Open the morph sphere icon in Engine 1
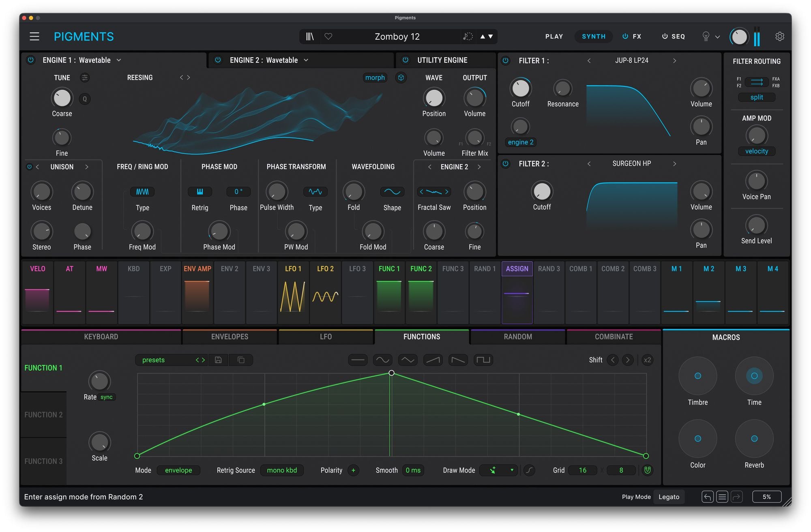This screenshot has height=532, width=811. pos(401,77)
